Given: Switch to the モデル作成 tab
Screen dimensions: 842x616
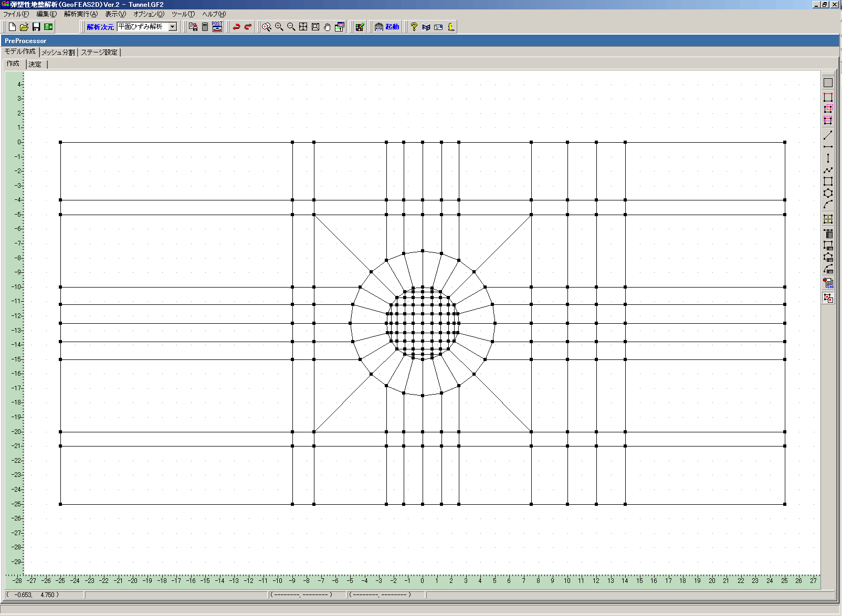Looking at the screenshot, I should pyautogui.click(x=20, y=51).
